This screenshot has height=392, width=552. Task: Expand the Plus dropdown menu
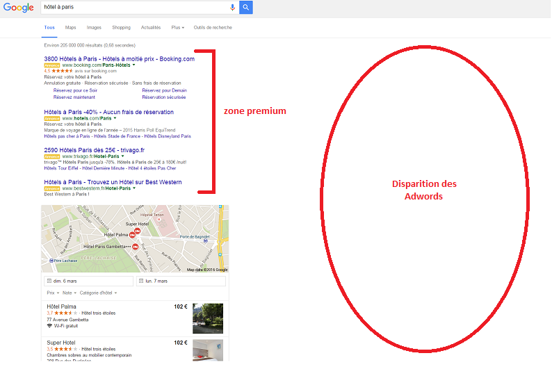point(178,27)
